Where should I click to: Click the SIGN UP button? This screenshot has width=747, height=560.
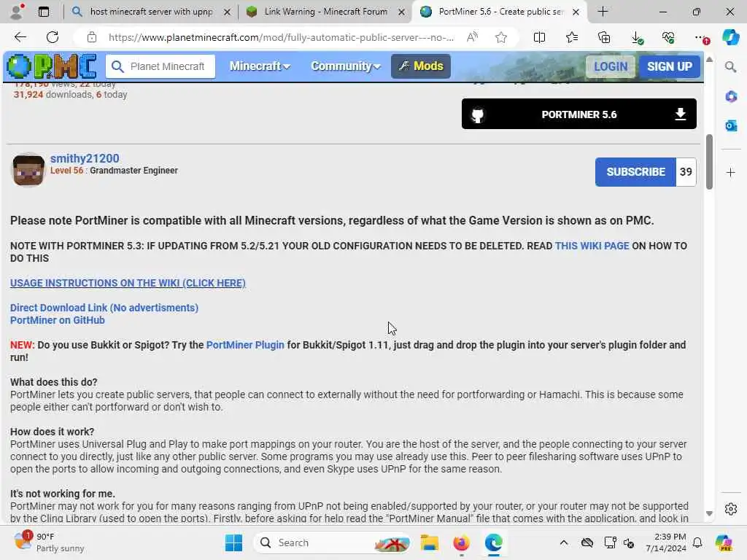click(670, 66)
